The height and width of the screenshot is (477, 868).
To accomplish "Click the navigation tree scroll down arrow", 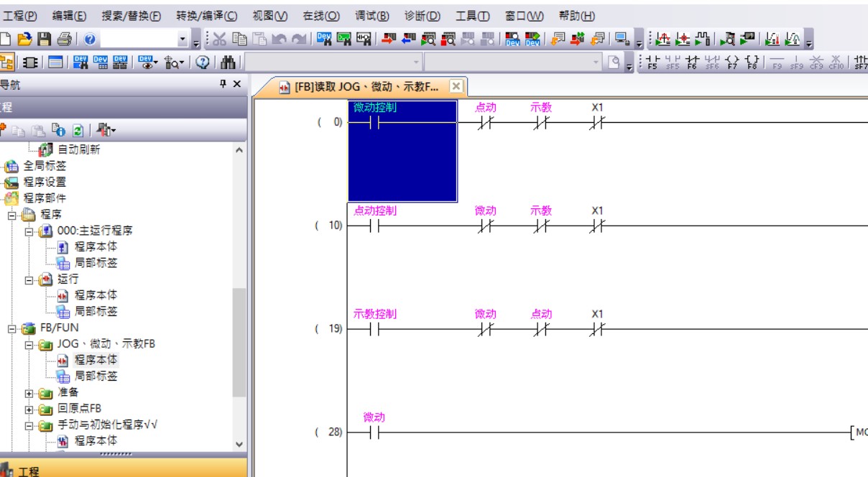I will pos(239,444).
